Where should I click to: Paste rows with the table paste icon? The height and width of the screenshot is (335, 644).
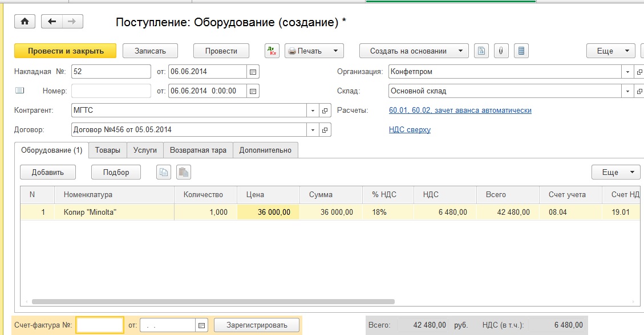click(183, 172)
